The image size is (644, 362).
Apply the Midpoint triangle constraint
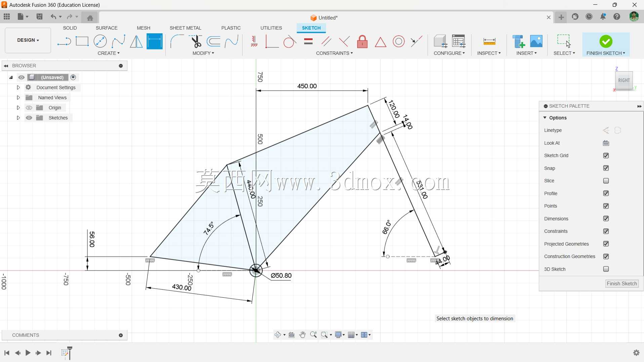pyautogui.click(x=380, y=42)
